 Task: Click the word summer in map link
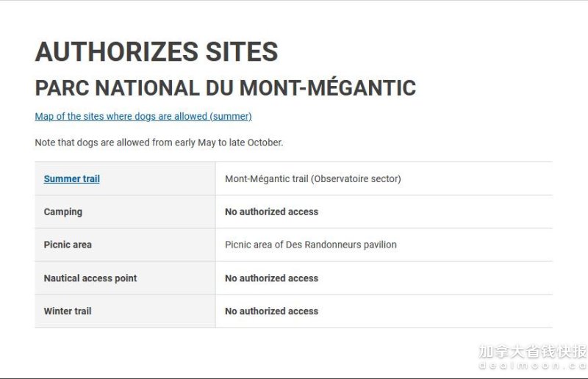(x=231, y=117)
